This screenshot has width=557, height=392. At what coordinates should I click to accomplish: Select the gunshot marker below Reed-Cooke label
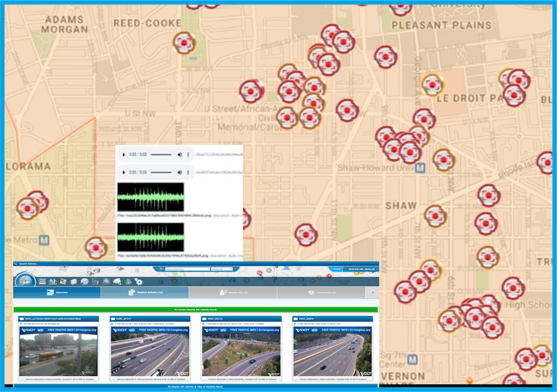click(x=184, y=43)
